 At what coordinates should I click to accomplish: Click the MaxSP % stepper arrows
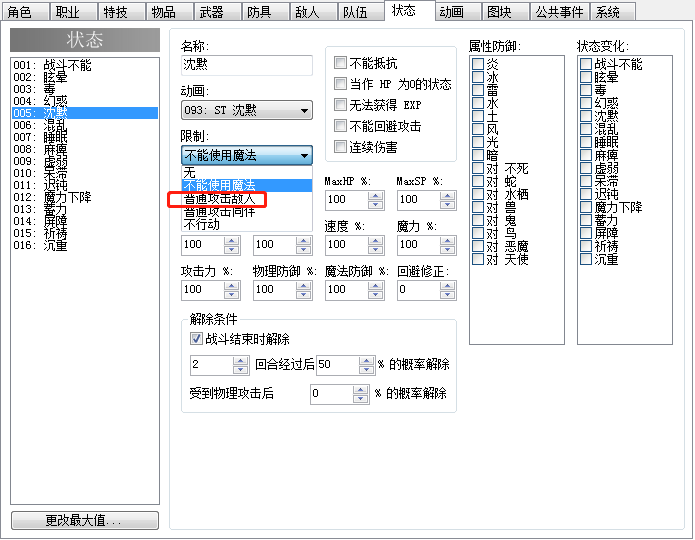click(x=448, y=200)
